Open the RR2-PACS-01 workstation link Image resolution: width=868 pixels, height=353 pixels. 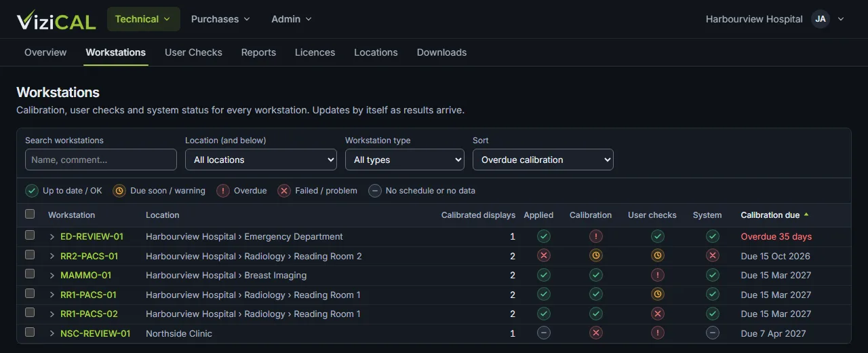click(89, 256)
